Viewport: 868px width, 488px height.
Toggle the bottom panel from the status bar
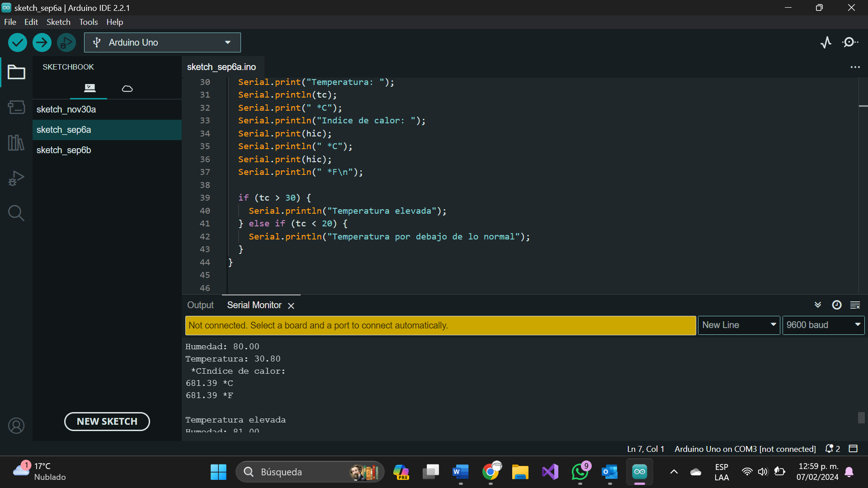pyautogui.click(x=853, y=449)
